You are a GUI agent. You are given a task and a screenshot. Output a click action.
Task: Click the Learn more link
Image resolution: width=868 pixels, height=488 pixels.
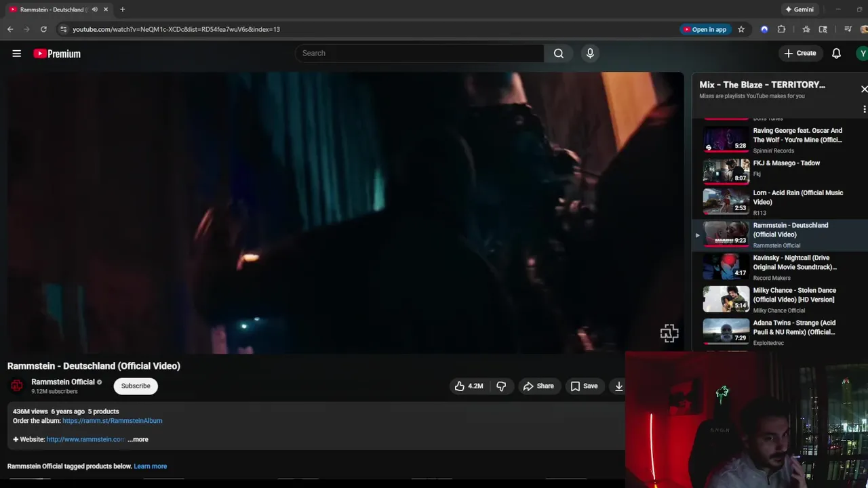(x=150, y=466)
